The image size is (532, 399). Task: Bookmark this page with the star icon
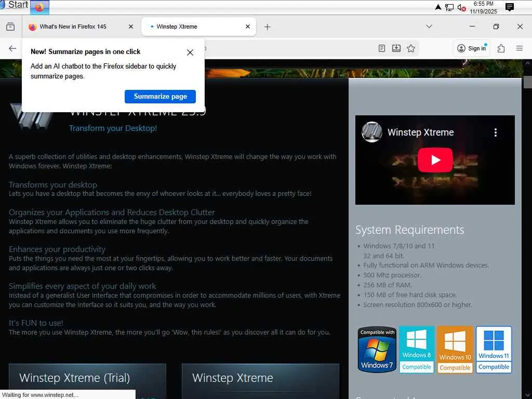click(411, 48)
